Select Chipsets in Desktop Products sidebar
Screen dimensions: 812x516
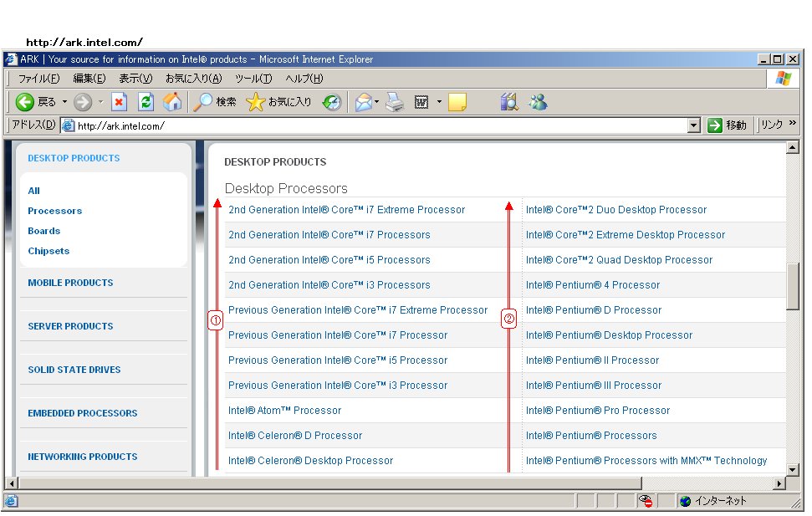pos(49,251)
